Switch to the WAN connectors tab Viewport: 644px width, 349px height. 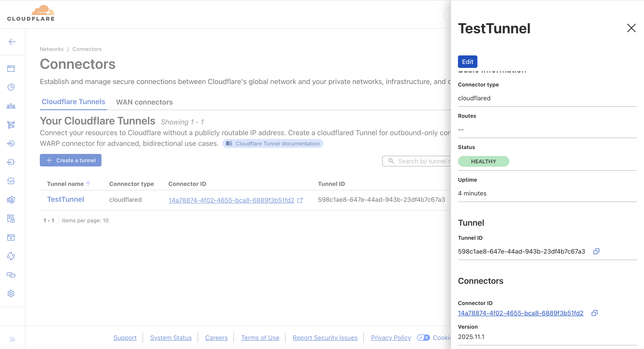pyautogui.click(x=144, y=102)
